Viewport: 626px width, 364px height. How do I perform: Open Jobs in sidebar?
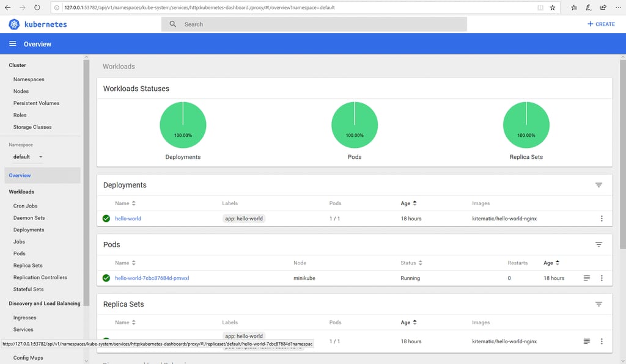click(x=19, y=242)
